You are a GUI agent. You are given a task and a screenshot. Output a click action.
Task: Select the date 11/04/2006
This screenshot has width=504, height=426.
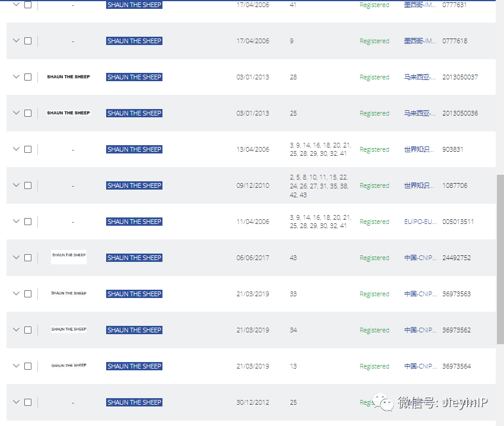253,222
